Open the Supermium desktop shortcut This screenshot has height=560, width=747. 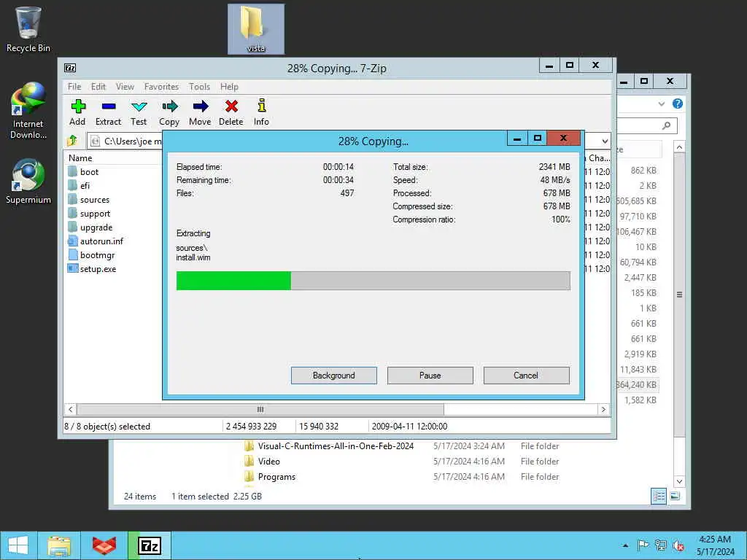tap(28, 182)
